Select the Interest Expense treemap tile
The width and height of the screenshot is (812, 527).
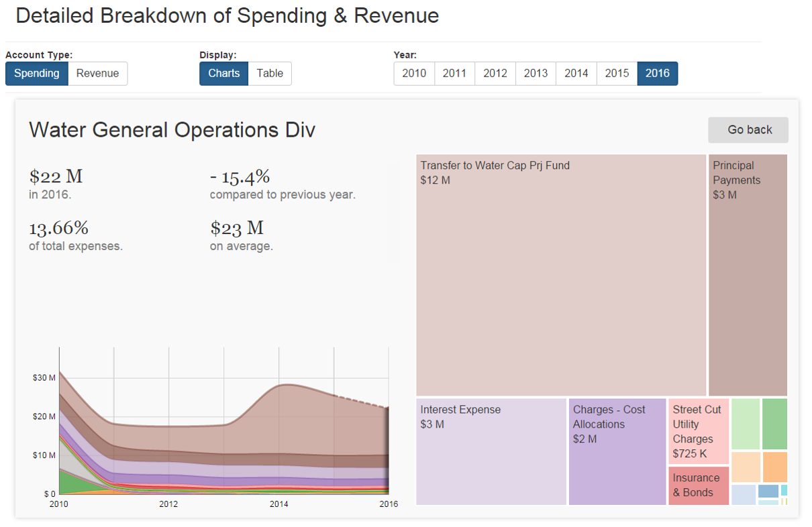coord(491,451)
